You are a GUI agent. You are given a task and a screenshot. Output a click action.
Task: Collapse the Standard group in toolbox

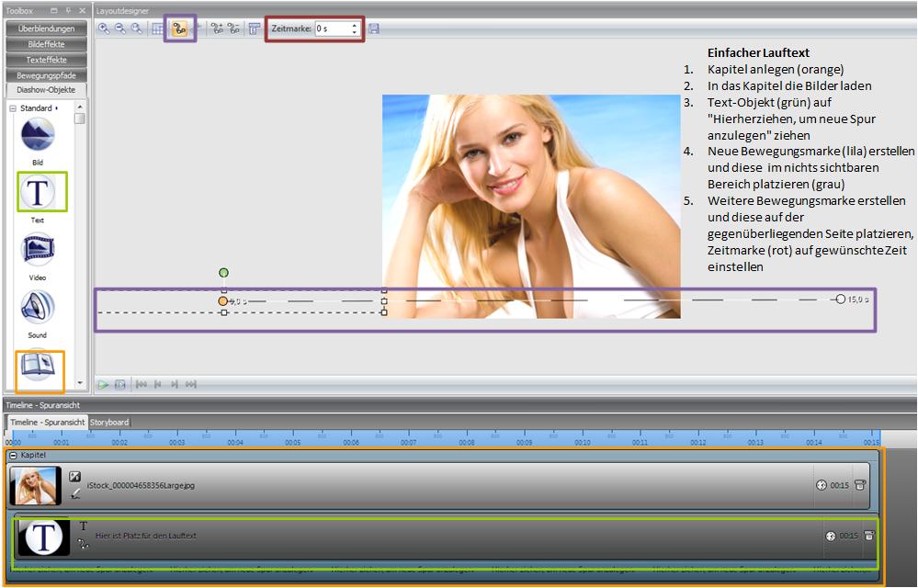(13, 108)
